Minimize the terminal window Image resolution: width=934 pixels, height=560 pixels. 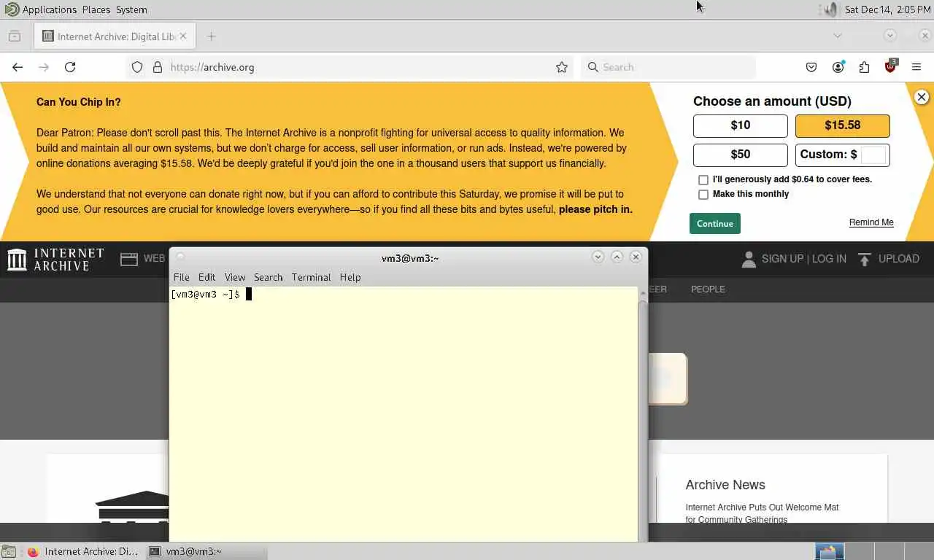[598, 257]
